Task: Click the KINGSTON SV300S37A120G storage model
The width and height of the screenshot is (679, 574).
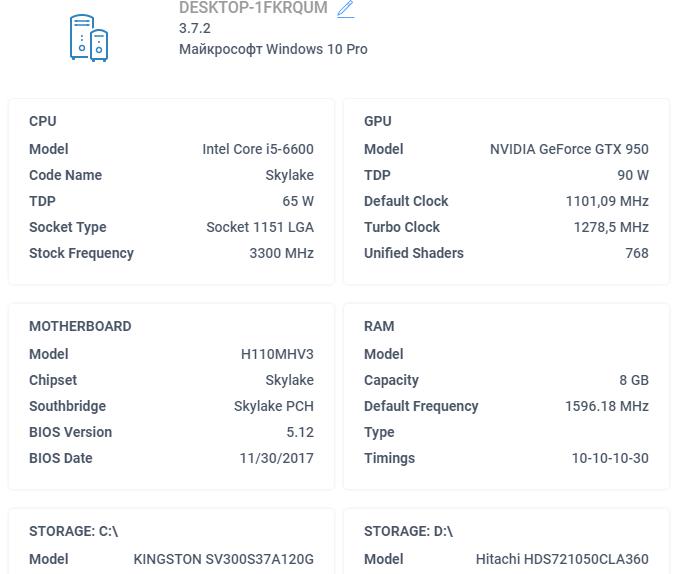Action: 223,559
